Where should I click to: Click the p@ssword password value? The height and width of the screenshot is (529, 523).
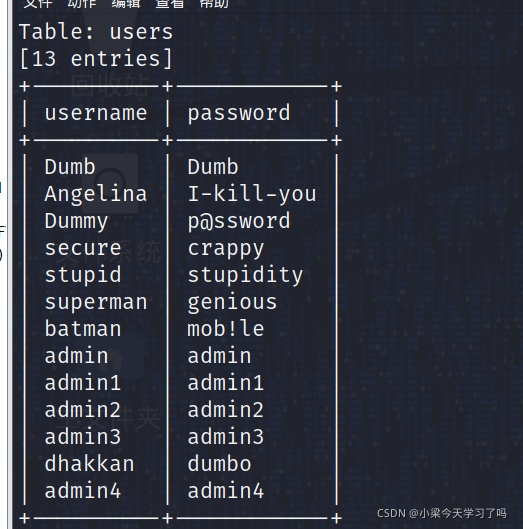(x=239, y=221)
